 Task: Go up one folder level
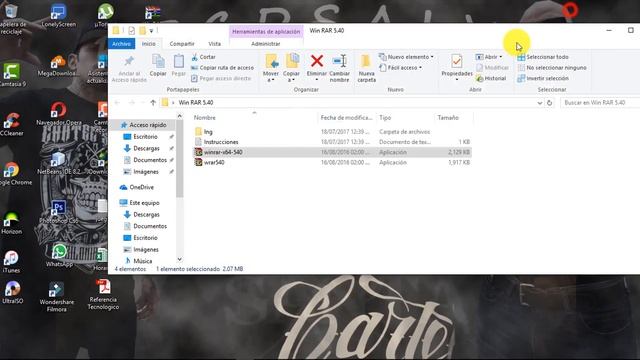pos(153,103)
